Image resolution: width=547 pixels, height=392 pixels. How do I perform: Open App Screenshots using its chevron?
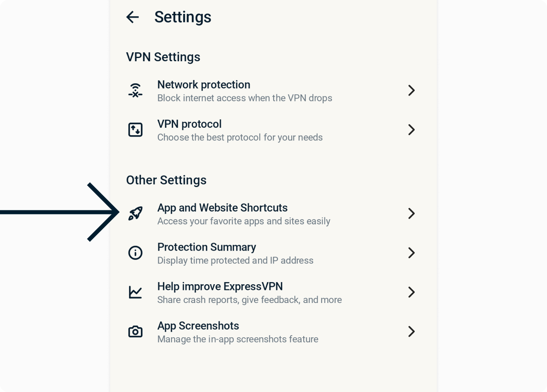click(411, 331)
